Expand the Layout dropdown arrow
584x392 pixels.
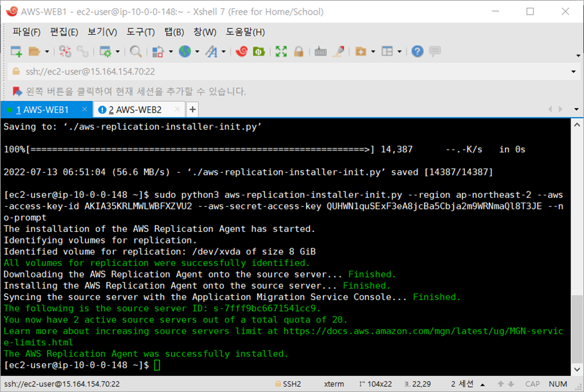(x=399, y=52)
